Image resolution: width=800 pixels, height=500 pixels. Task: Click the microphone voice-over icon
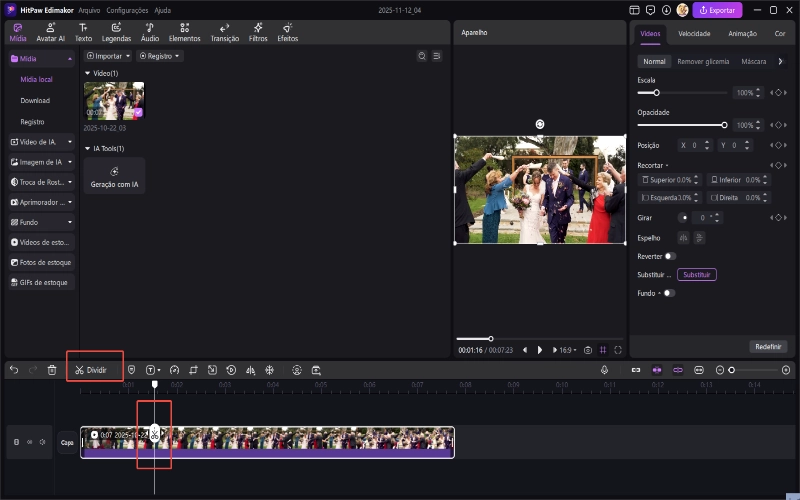click(x=605, y=370)
